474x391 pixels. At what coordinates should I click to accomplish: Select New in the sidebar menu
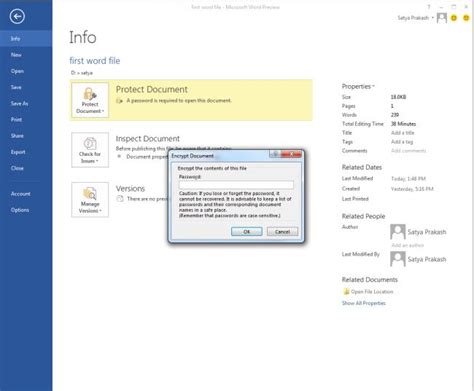tap(26, 55)
